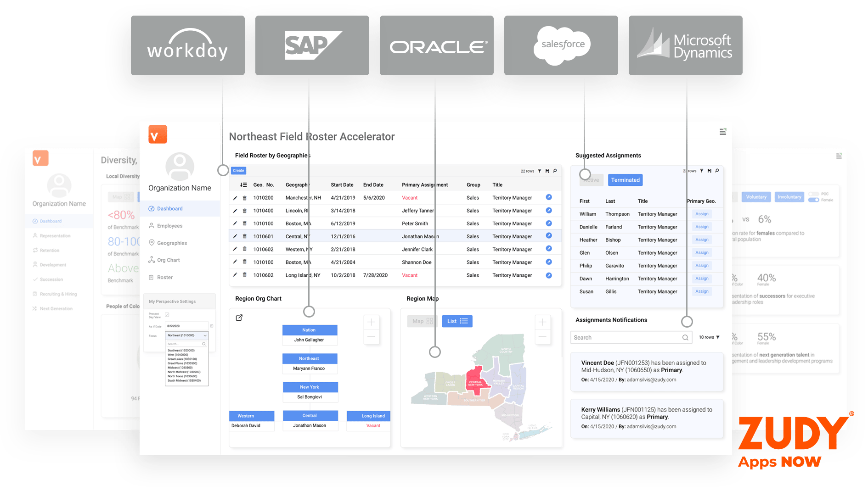
Task: Click the edit pencil for Jennifer Clark's row
Action: [x=235, y=250]
